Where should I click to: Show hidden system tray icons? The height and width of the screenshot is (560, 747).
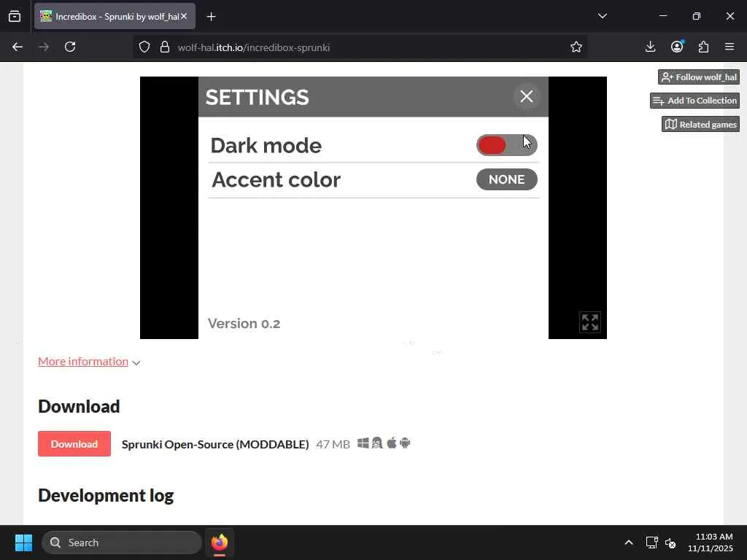coord(629,542)
